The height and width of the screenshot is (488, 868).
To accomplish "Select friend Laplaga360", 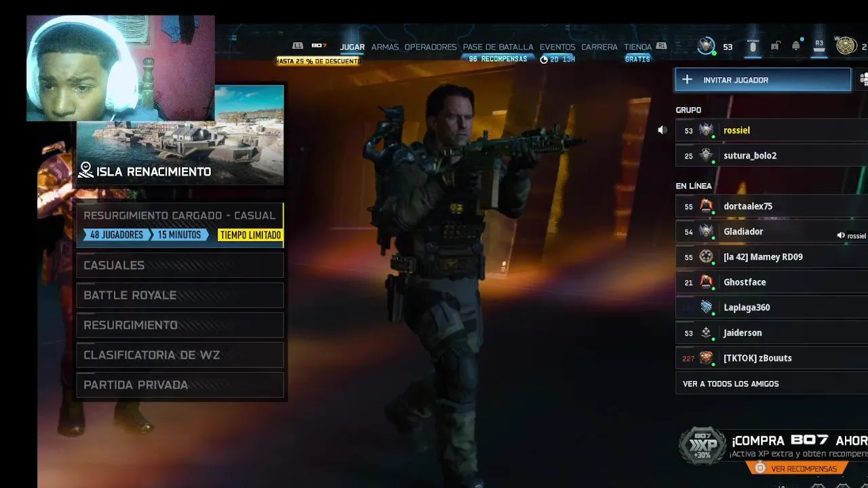I will pos(772,307).
